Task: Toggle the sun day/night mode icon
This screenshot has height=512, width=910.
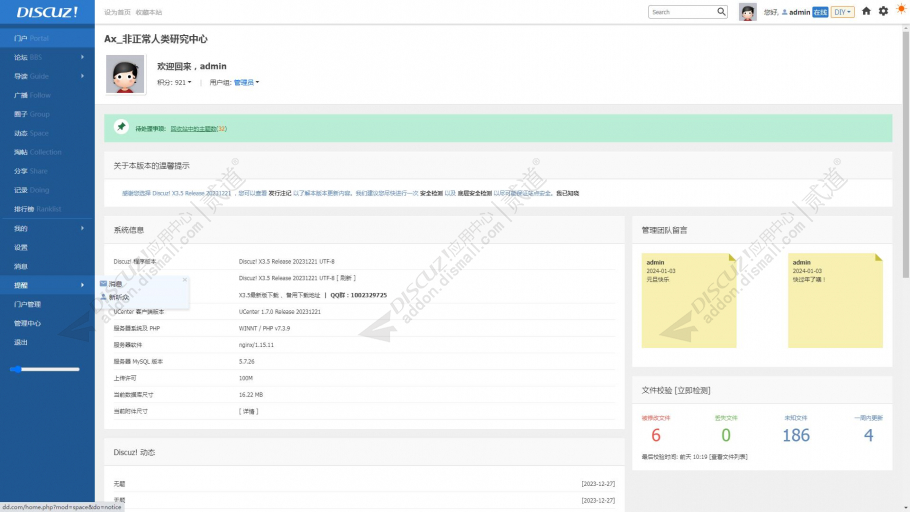Action: pyautogui.click(x=901, y=8)
